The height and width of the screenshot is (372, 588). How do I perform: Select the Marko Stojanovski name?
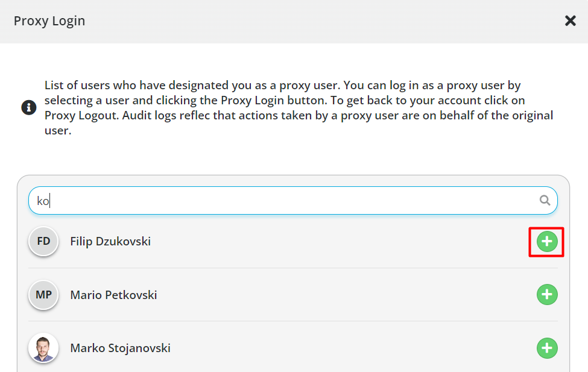pos(120,348)
